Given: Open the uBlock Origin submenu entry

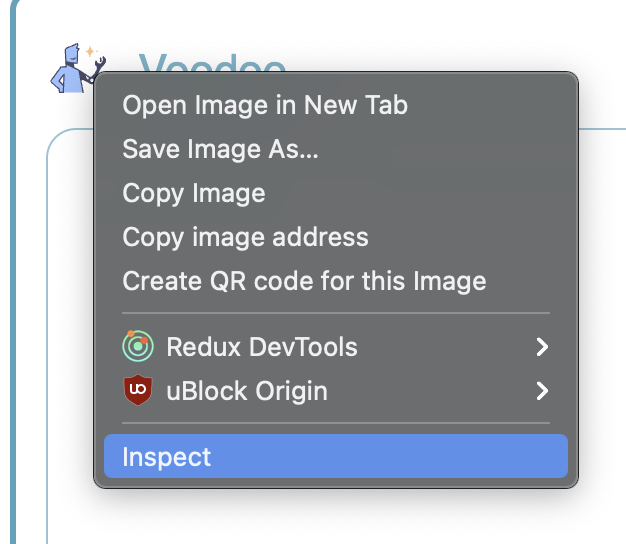Looking at the screenshot, I should [x=336, y=391].
